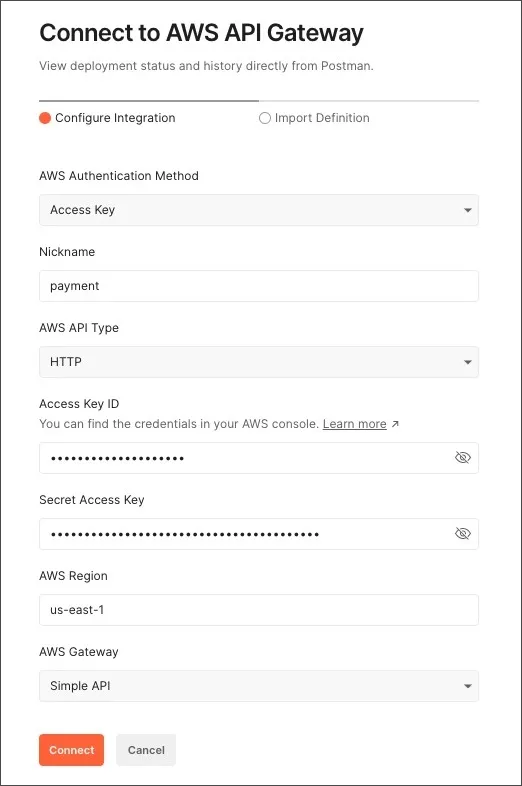Screen dimensions: 522x786
Task: Click the Connect to AWS API Gateway heading
Action: click(201, 33)
